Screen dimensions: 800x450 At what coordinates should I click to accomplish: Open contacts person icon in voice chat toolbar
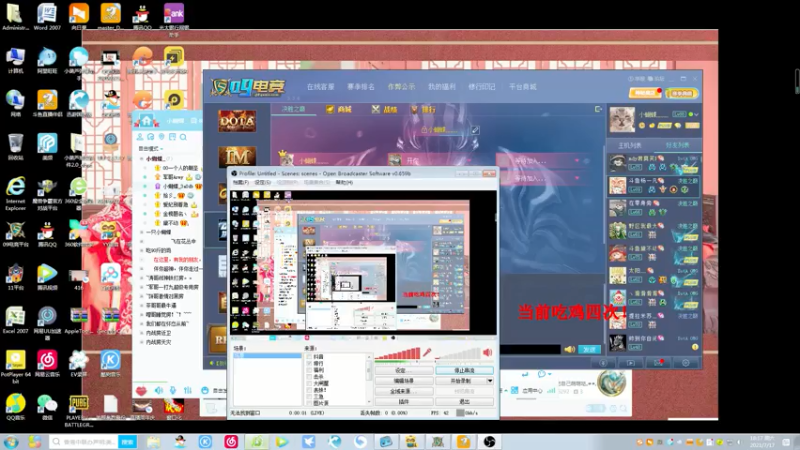(x=140, y=137)
